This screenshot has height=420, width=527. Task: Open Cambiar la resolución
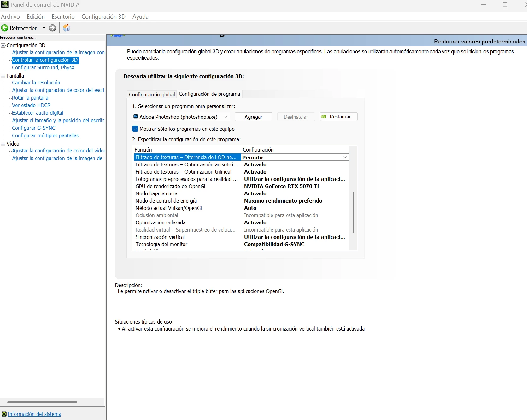[x=36, y=83]
